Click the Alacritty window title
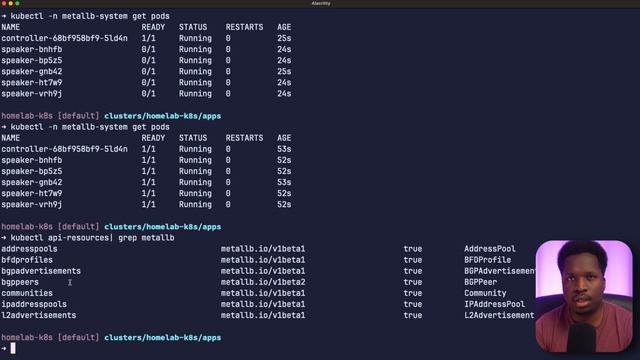This screenshot has width=640, height=360. [321, 3]
